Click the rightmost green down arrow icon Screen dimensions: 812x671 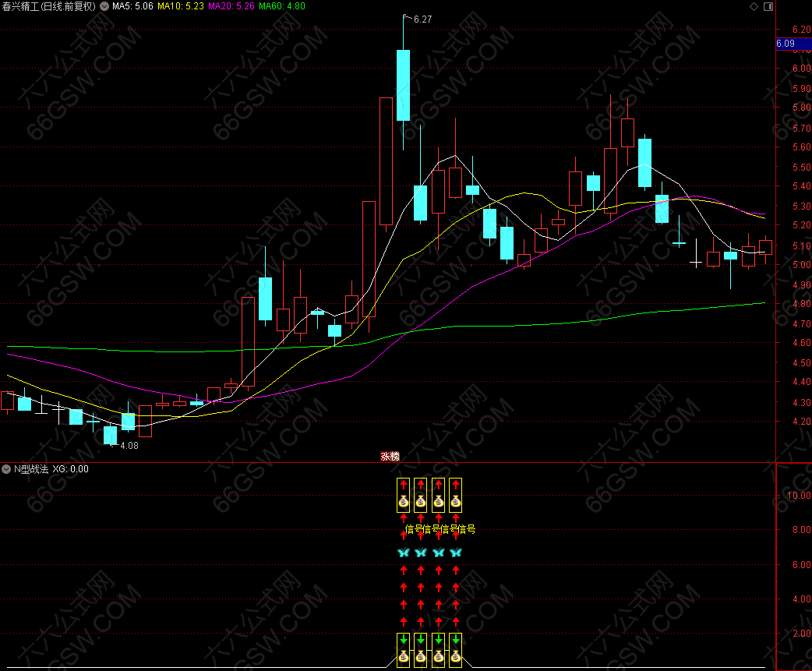pos(456,639)
